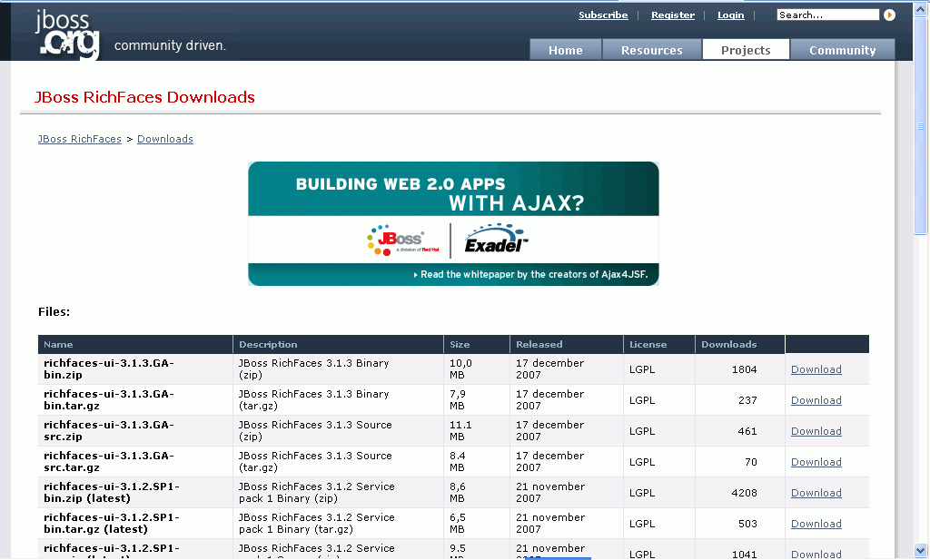Open the Home tab
This screenshot has width=930, height=560.
[565, 50]
